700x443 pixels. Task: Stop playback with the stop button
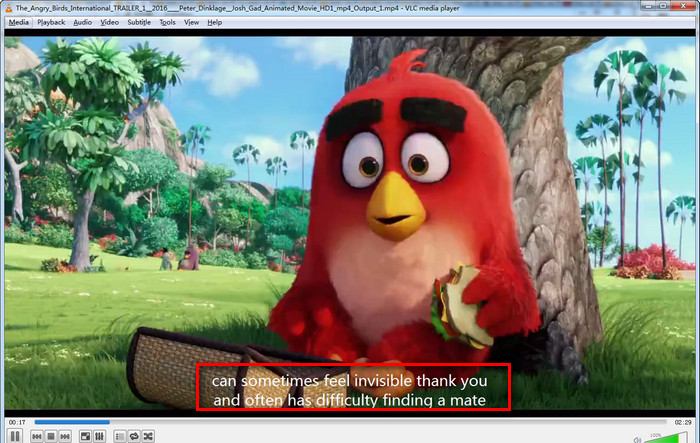coord(51,436)
